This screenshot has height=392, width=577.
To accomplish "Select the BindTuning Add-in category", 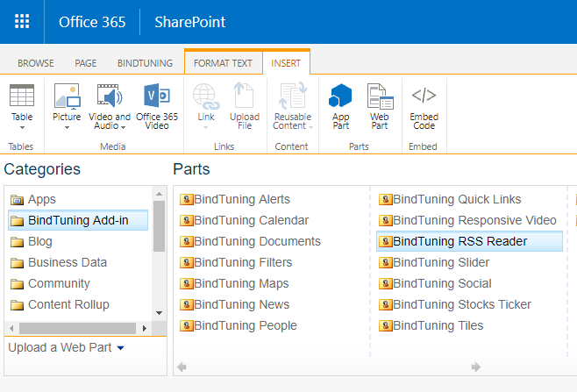I will click(78, 220).
